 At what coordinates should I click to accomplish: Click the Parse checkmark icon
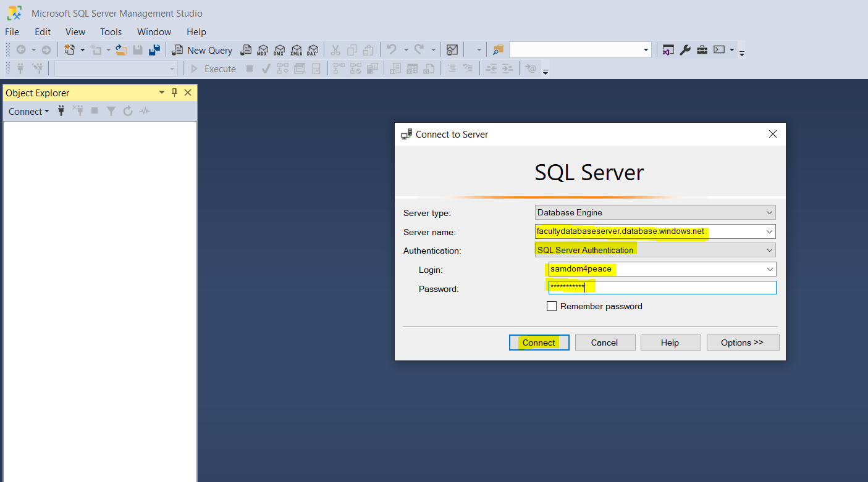[266, 69]
